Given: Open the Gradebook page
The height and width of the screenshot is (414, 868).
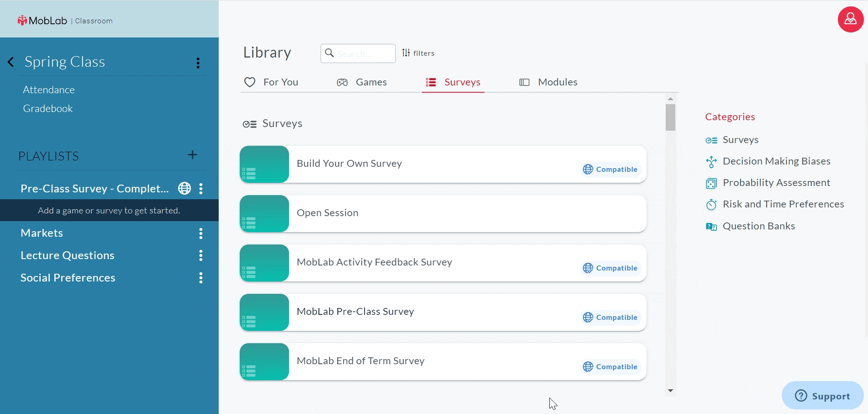Looking at the screenshot, I should (48, 109).
